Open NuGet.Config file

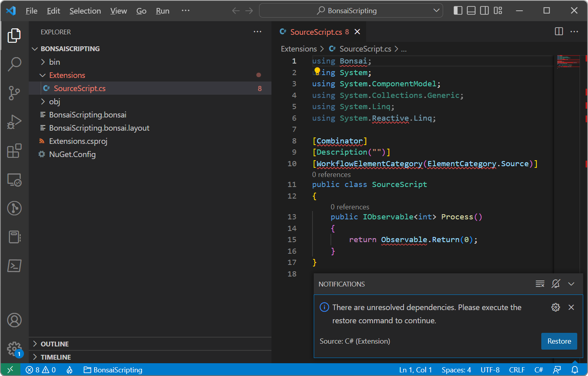[150, 154]
